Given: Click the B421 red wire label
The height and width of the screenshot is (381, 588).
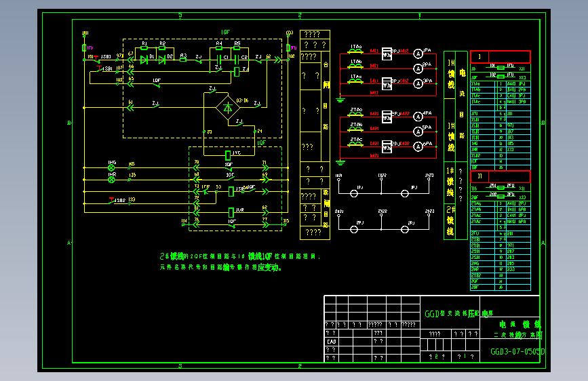Looking at the screenshot, I should (x=374, y=129).
